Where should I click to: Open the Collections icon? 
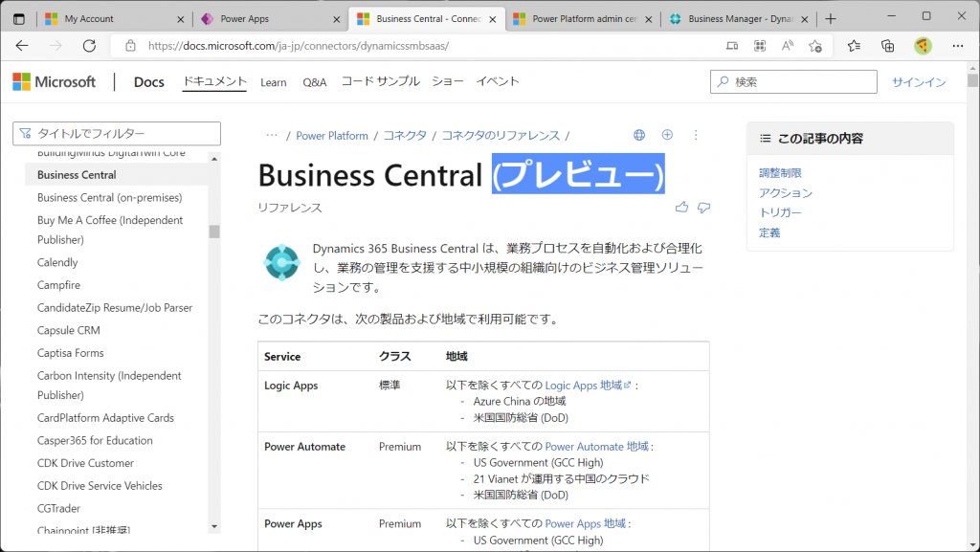tap(887, 46)
